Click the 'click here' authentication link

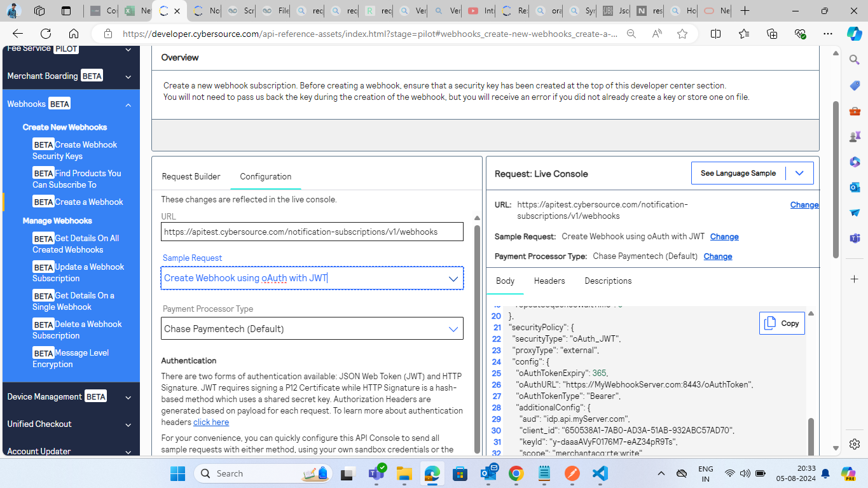click(x=210, y=422)
